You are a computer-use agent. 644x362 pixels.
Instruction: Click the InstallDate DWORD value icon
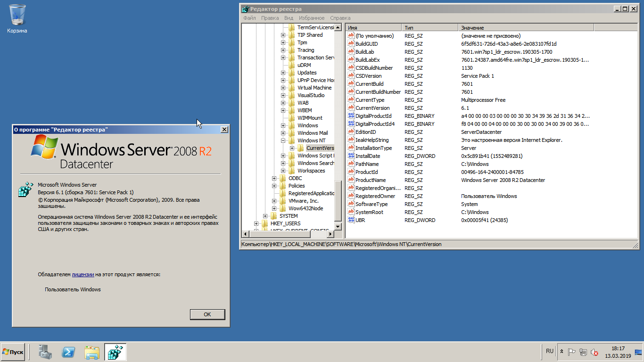click(x=351, y=156)
